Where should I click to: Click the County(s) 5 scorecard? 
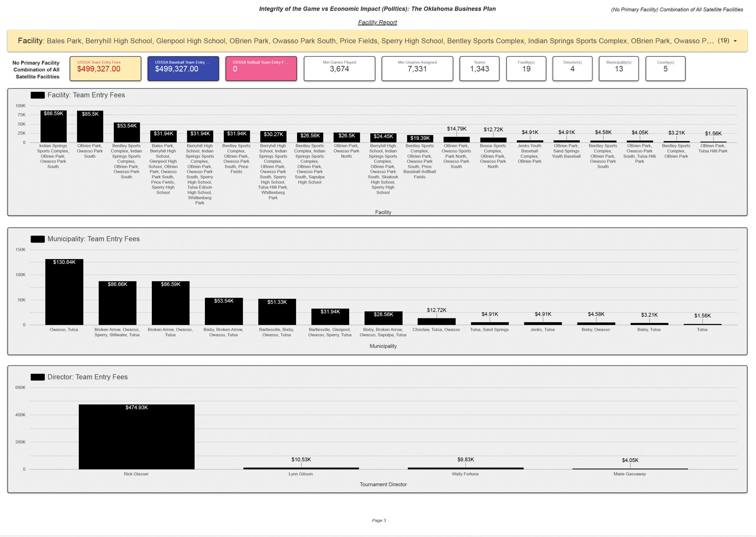[x=665, y=68]
